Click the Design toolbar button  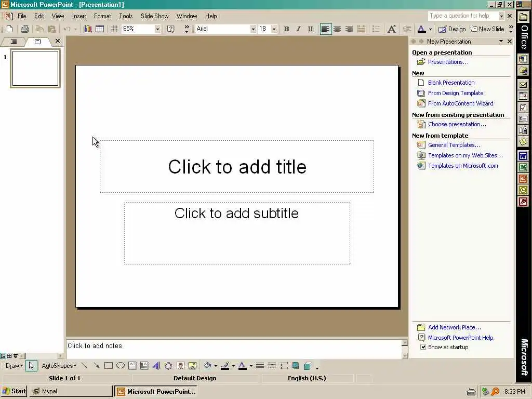(452, 29)
